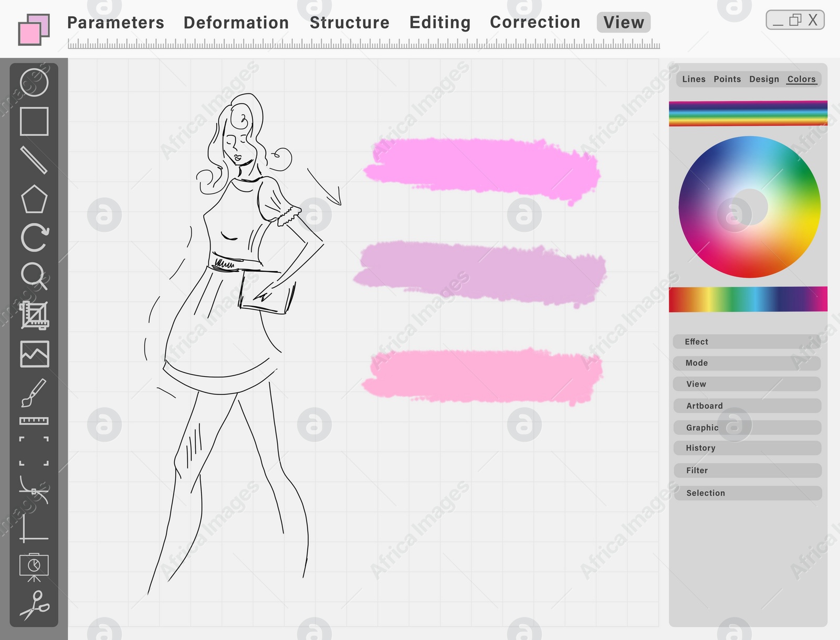Switch to the Points tab

(x=727, y=79)
